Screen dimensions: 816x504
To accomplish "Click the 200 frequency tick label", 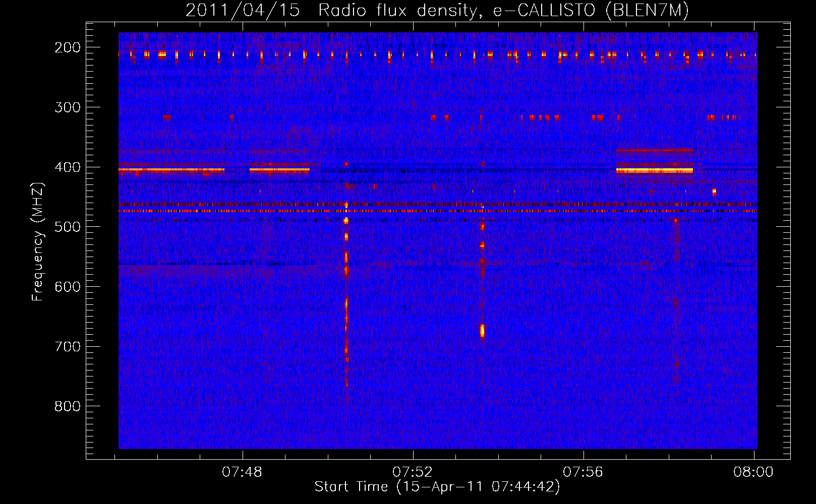I will 68,47.
